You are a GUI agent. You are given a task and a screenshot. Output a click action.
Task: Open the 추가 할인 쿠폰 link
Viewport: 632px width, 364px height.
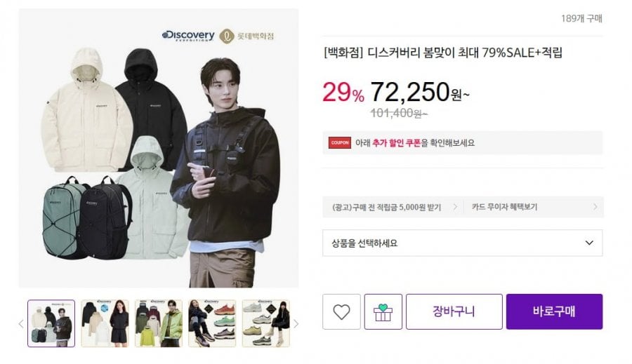point(396,143)
